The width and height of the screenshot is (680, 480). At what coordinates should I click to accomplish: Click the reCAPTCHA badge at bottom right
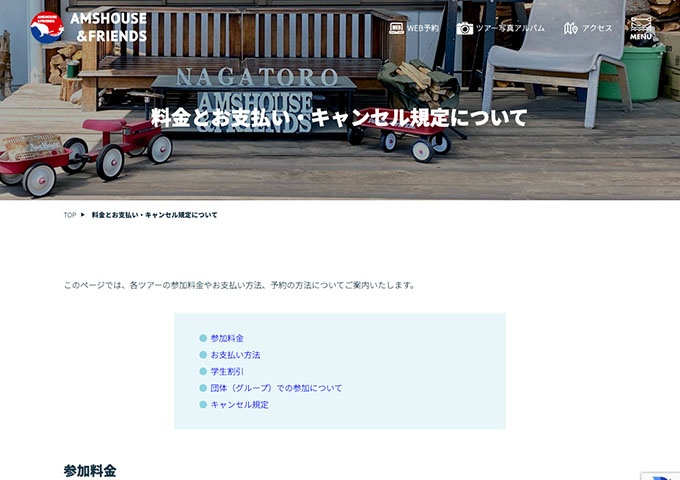pos(660,476)
